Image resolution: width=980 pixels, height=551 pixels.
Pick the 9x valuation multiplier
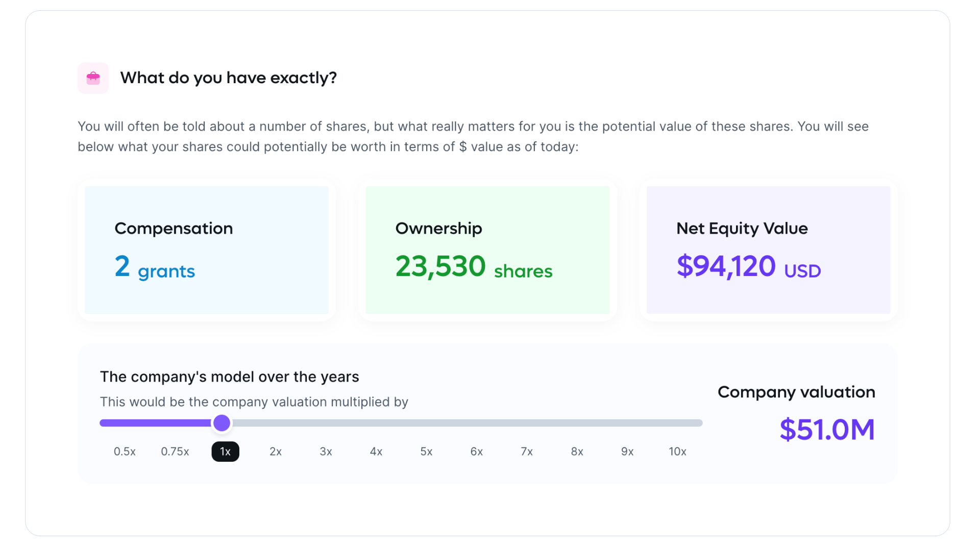[627, 452]
